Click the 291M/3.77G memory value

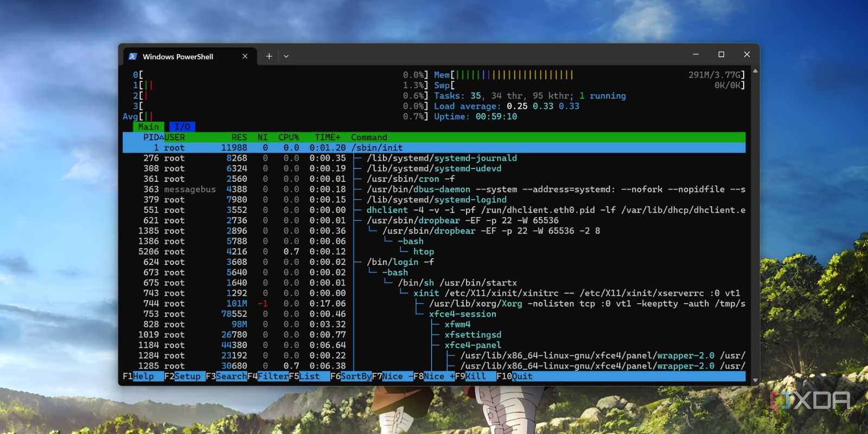click(714, 75)
